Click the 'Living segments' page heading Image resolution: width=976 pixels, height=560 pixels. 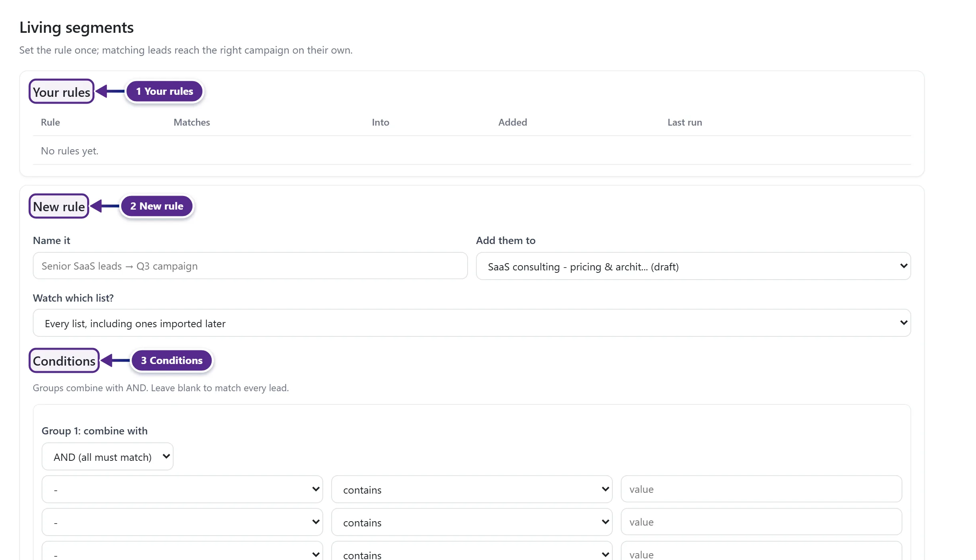click(x=76, y=28)
